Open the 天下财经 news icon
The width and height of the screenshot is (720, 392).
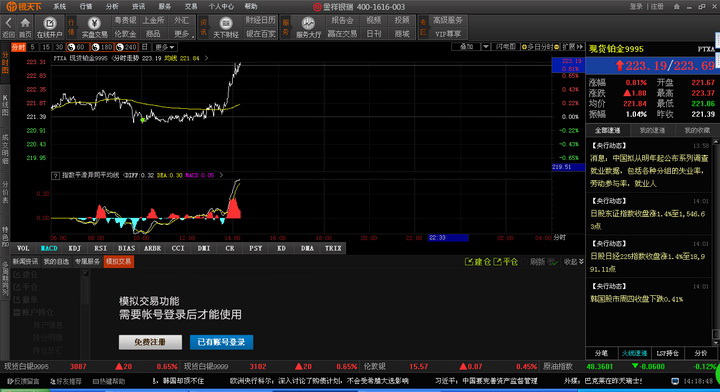tap(225, 23)
